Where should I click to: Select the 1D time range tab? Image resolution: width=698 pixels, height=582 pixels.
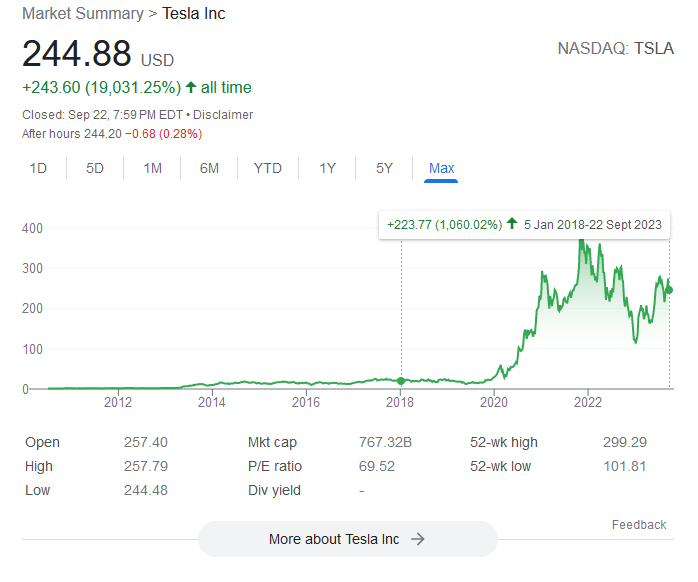pyautogui.click(x=38, y=168)
